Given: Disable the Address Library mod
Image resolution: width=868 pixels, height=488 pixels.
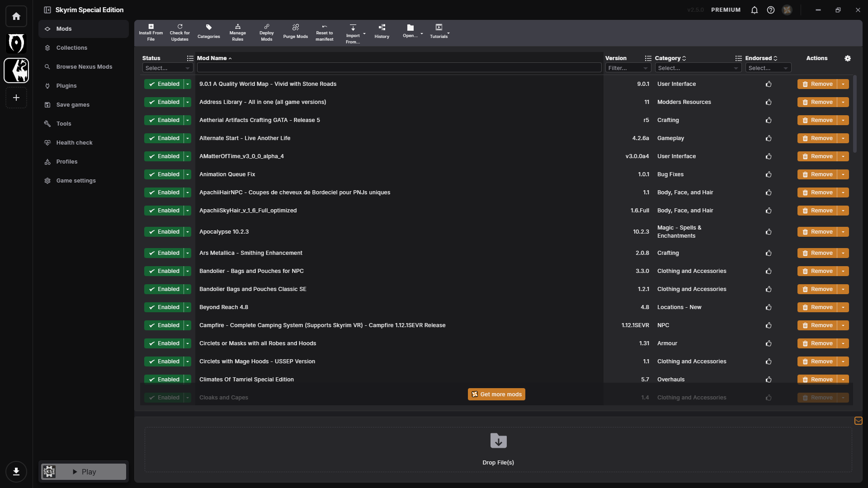Looking at the screenshot, I should tap(164, 102).
